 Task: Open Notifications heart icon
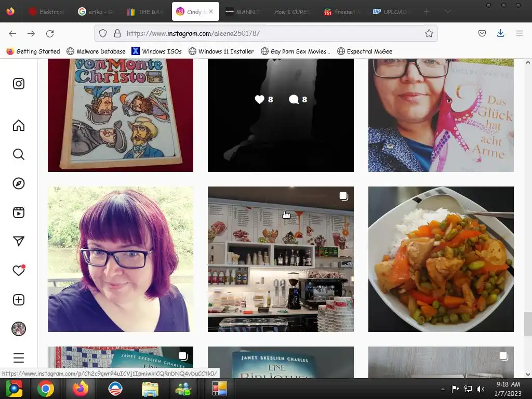pyautogui.click(x=19, y=270)
